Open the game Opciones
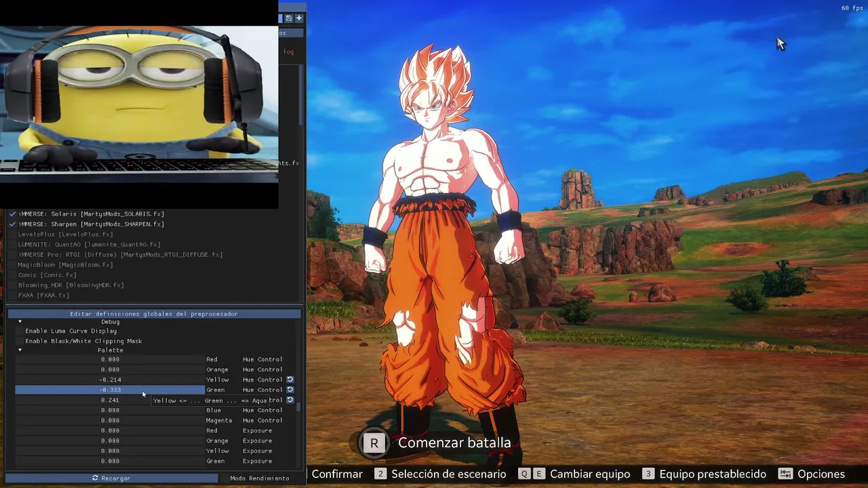 pyautogui.click(x=821, y=474)
